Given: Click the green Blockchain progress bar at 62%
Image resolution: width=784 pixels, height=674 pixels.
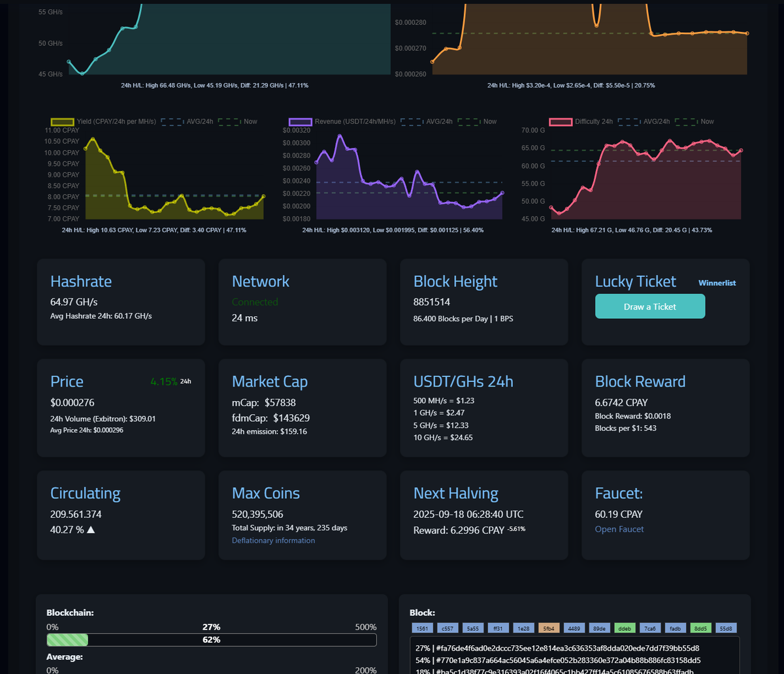Looking at the screenshot, I should click(67, 640).
